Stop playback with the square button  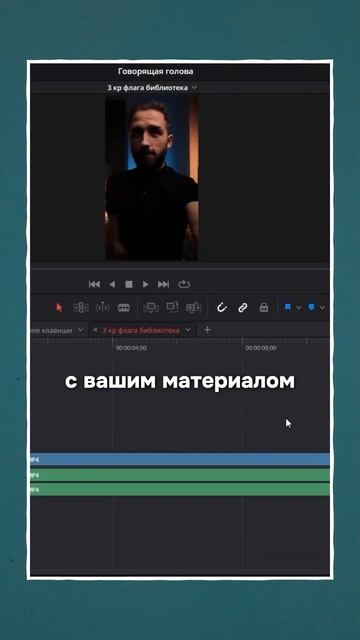[129, 284]
